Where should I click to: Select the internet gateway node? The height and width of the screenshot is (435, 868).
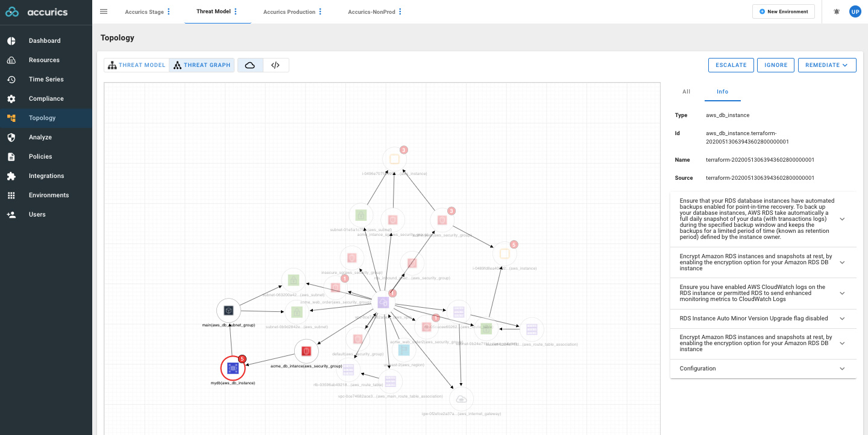click(x=461, y=399)
